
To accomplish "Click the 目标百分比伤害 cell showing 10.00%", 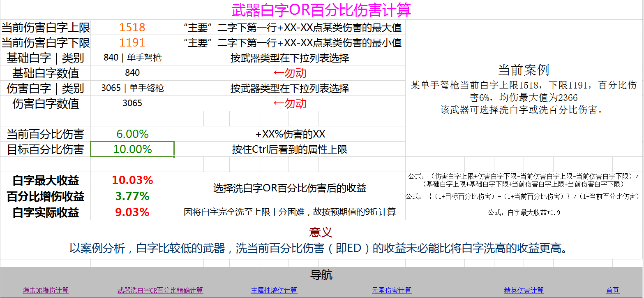I will coord(132,149).
